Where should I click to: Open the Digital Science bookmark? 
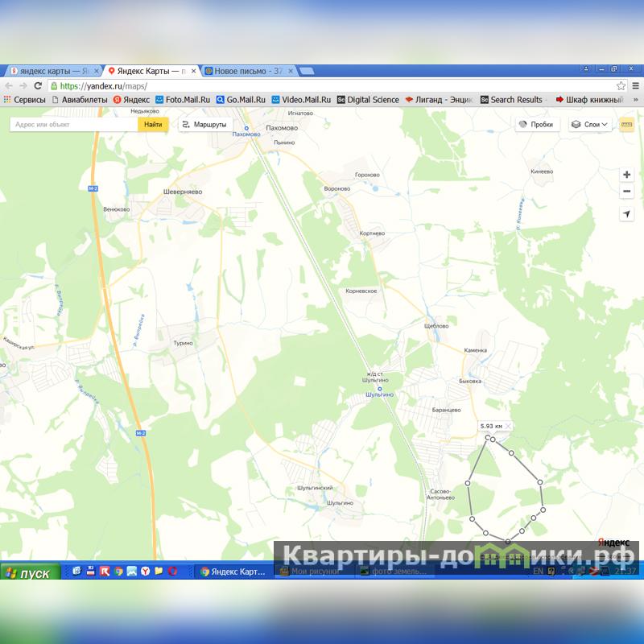[x=368, y=100]
